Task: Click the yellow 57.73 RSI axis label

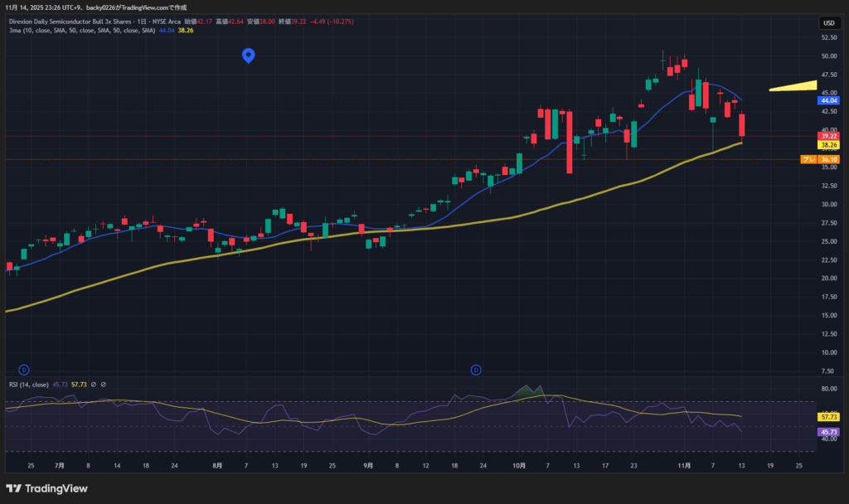Action: 828,416
